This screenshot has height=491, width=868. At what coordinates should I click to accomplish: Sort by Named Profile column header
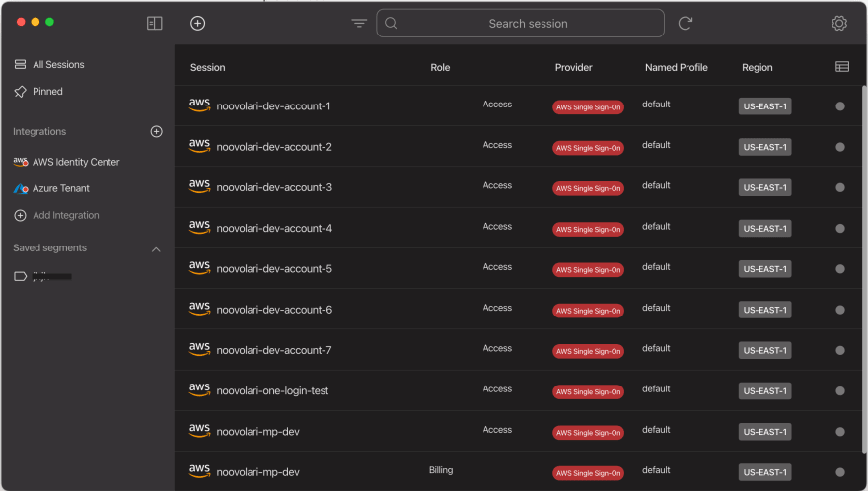coord(676,67)
